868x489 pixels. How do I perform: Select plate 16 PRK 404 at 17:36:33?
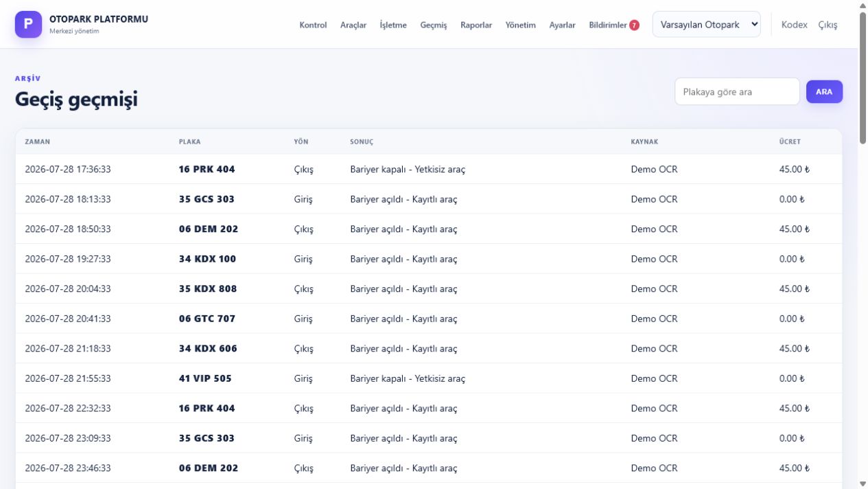[207, 169]
